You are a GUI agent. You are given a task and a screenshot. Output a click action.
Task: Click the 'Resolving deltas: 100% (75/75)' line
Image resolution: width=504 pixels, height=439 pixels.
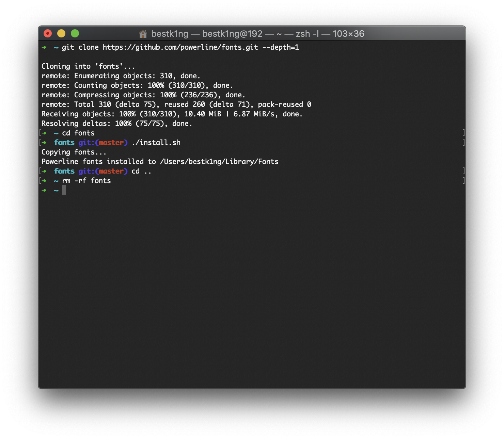pyautogui.click(x=117, y=124)
